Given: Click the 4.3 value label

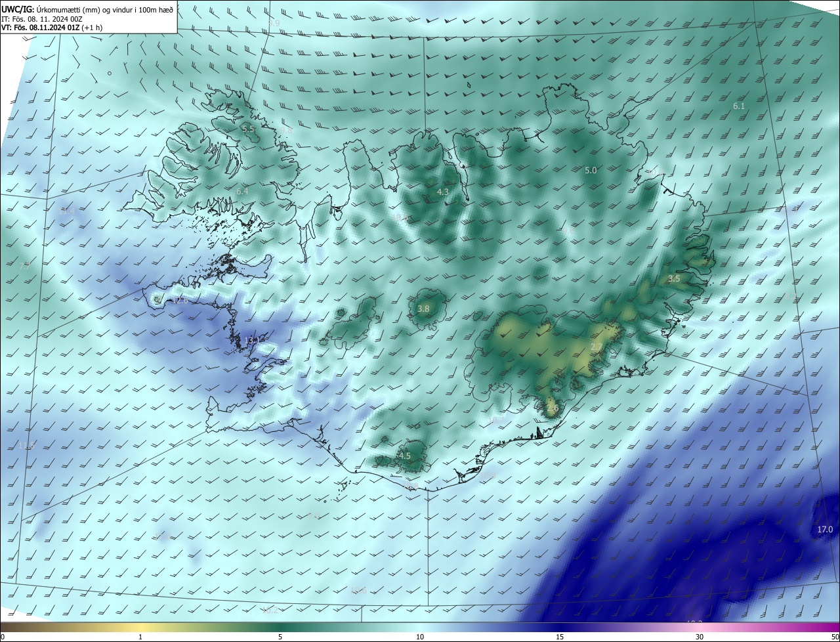Looking at the screenshot, I should (442, 192).
